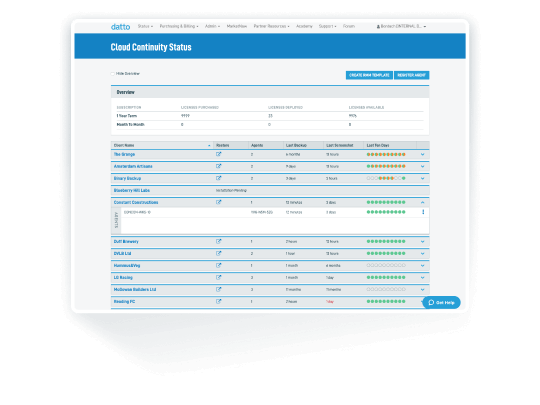Screen dimensions: 540x405
Task: Click the Create RMM Template button
Action: [x=369, y=75]
